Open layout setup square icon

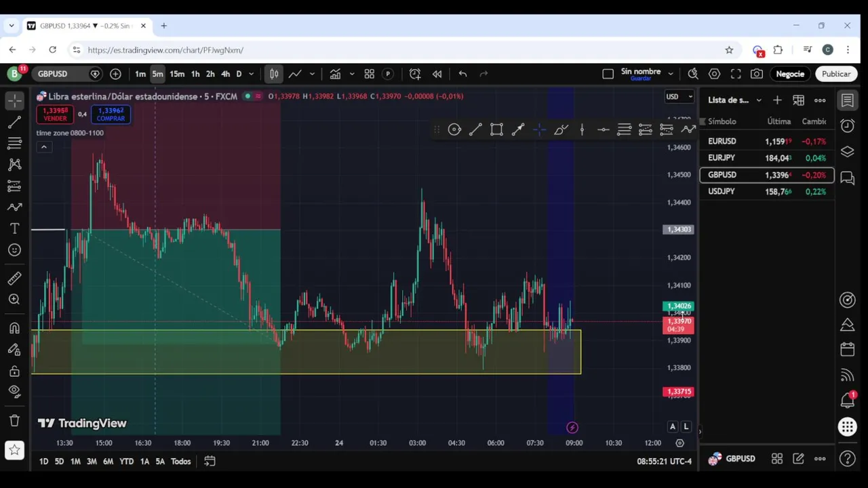(x=608, y=74)
